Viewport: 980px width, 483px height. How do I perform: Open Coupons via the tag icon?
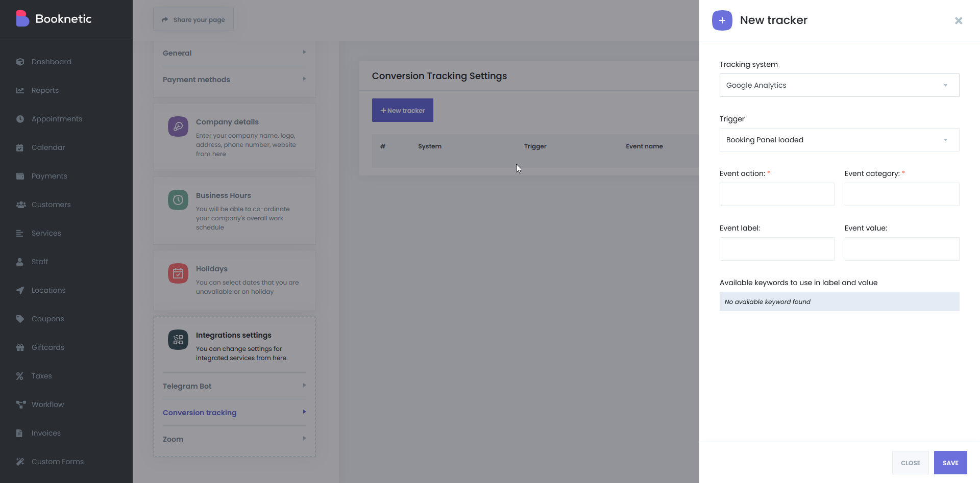20,319
